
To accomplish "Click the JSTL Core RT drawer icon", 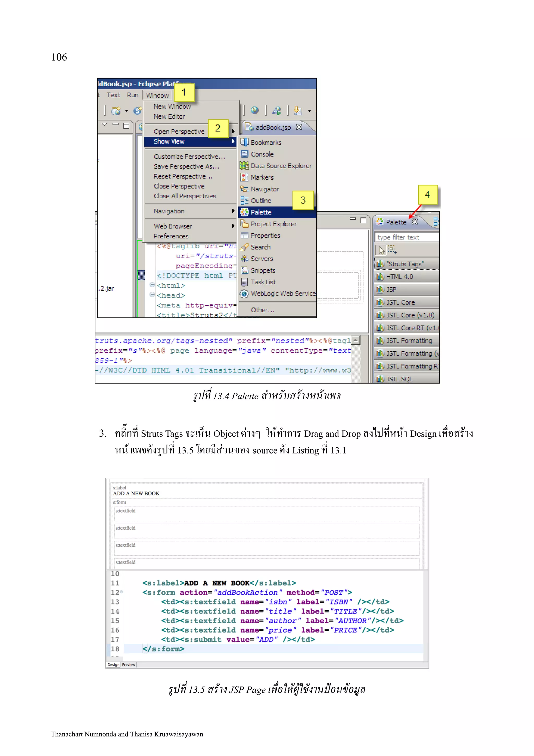I will [x=380, y=328].
